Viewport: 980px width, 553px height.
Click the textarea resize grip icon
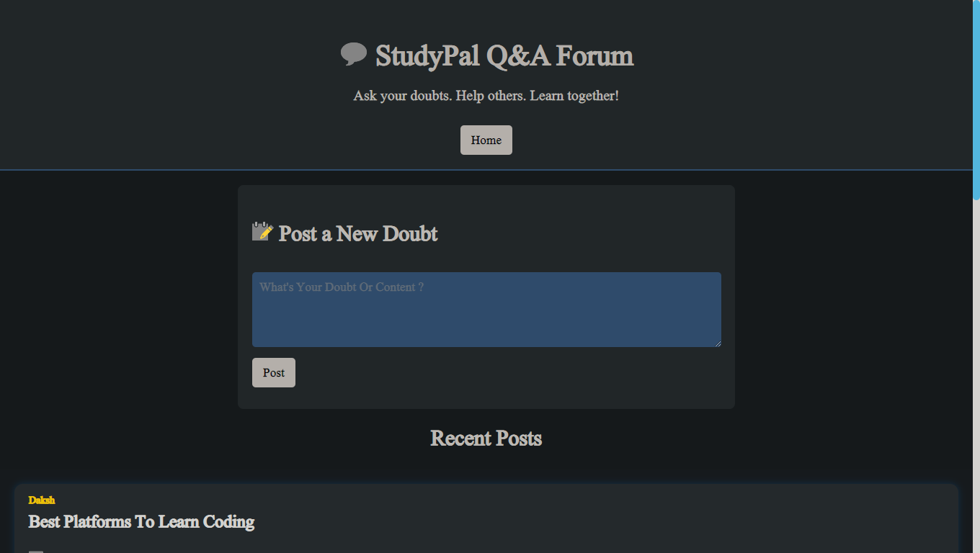[717, 343]
